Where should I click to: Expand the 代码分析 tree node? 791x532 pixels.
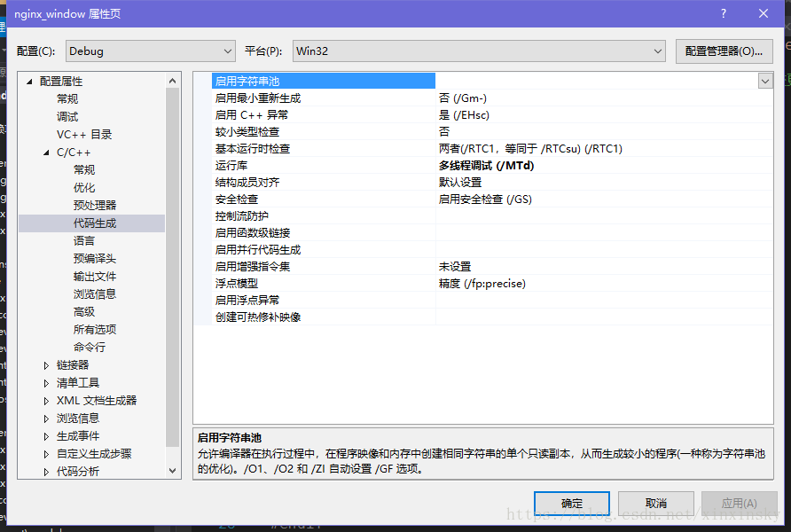coord(46,472)
